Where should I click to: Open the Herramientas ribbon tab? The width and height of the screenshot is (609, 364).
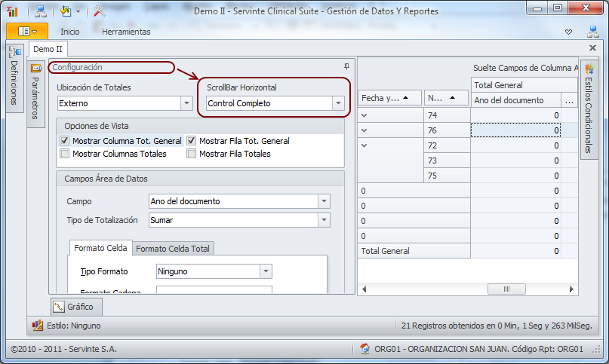pyautogui.click(x=126, y=32)
